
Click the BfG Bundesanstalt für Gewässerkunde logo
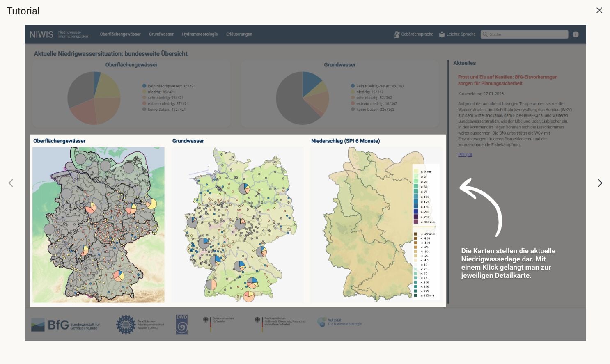tap(66, 325)
